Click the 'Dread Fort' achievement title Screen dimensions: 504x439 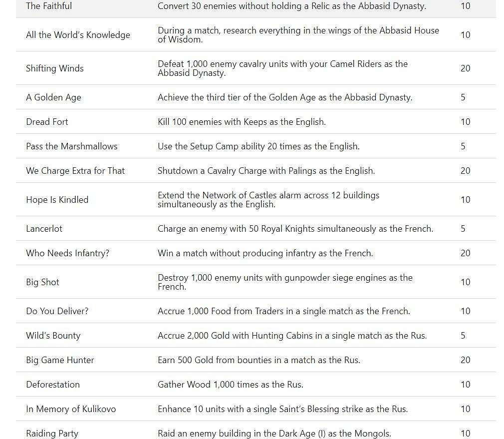[x=47, y=122]
